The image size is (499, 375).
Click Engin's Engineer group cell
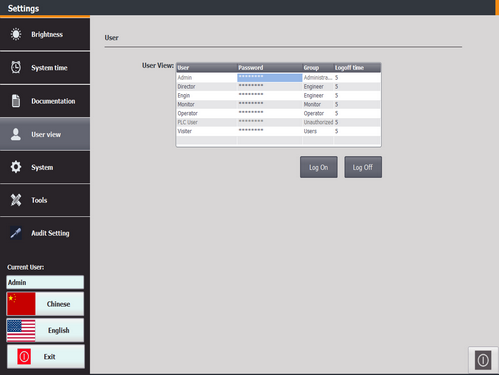[x=318, y=95]
